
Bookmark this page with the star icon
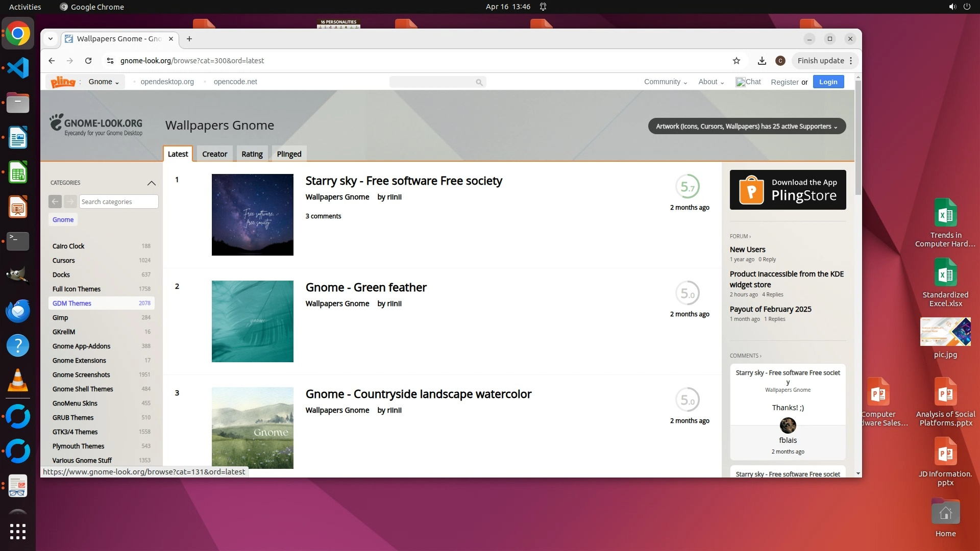[x=736, y=61]
